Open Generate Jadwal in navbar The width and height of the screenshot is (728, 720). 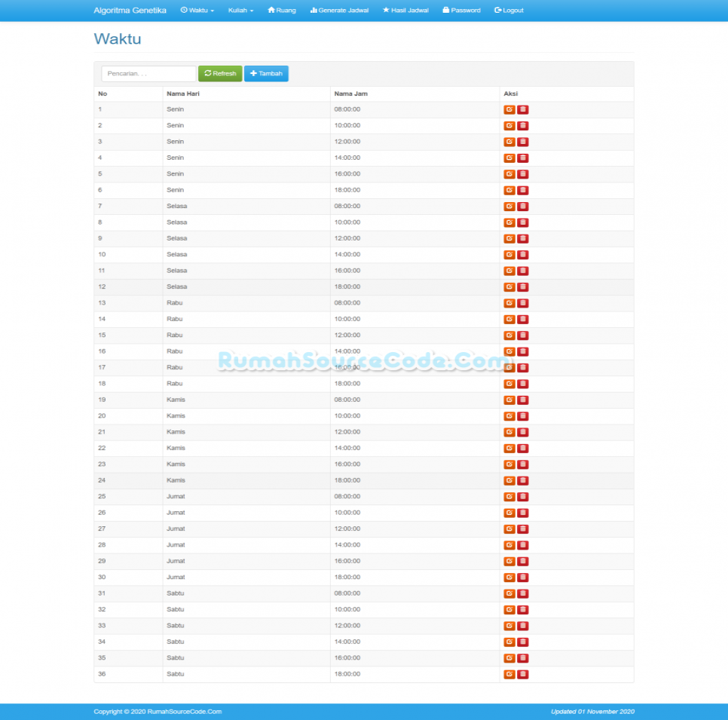coord(339,11)
